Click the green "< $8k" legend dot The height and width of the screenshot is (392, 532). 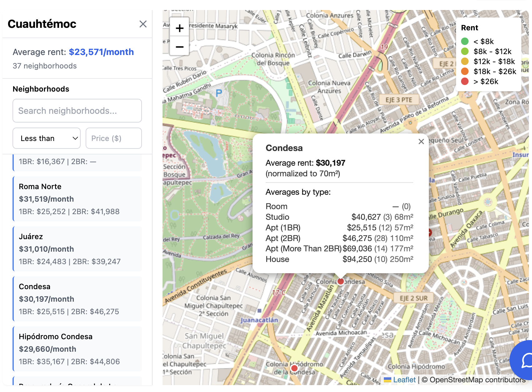tap(465, 41)
